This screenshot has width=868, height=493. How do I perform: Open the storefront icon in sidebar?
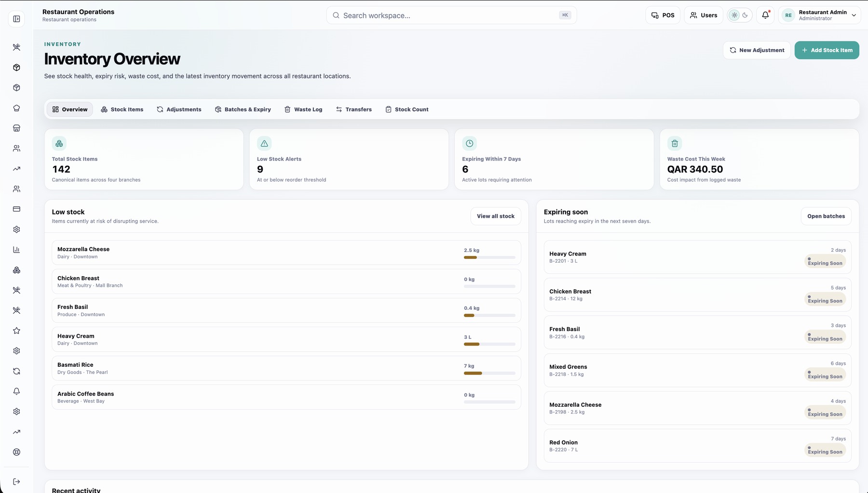click(x=16, y=128)
